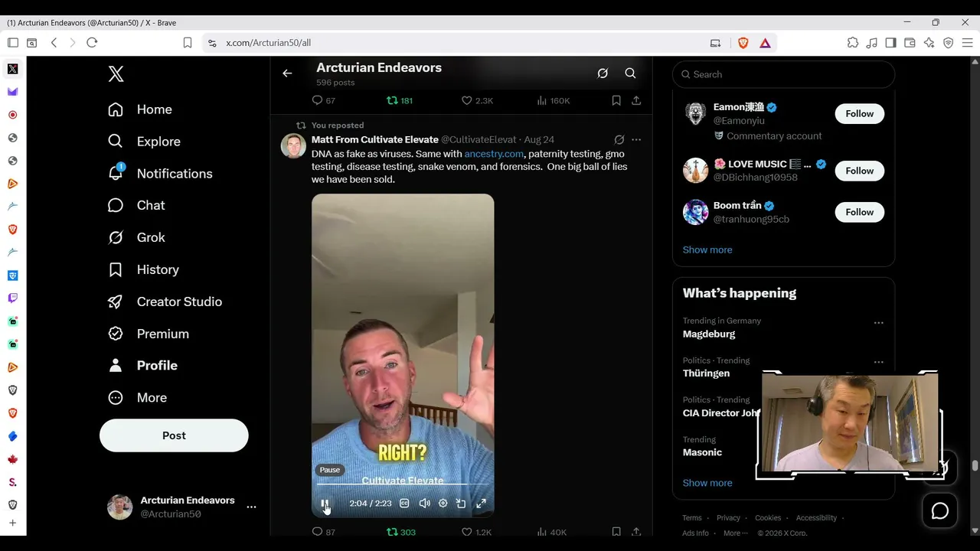View analytics showing 160K views

click(553, 100)
